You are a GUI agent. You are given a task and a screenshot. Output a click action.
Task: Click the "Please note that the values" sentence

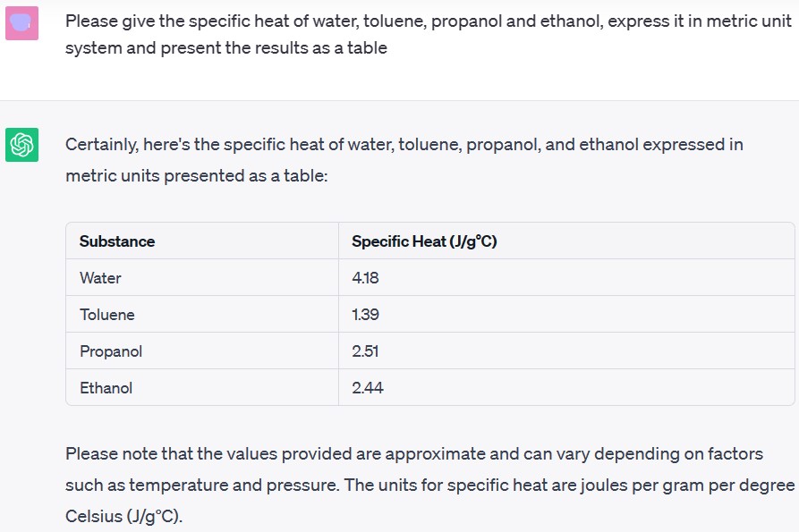[x=413, y=454]
